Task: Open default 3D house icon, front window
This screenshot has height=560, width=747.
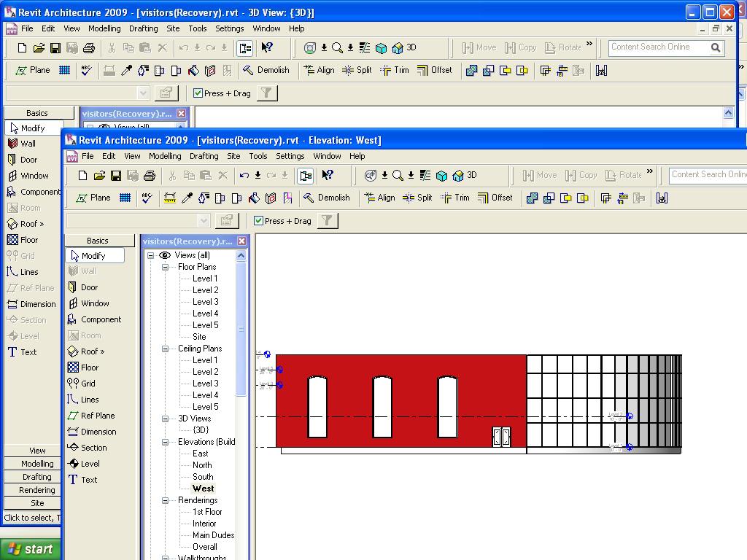Action: 458,175
